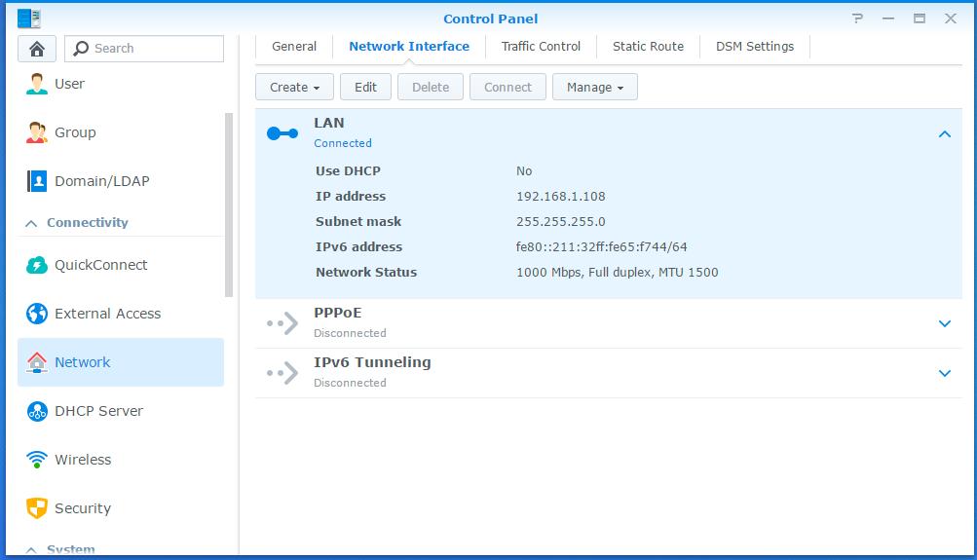Expand the PPPoE details chevron
Screen dimensions: 977x560
945,323
